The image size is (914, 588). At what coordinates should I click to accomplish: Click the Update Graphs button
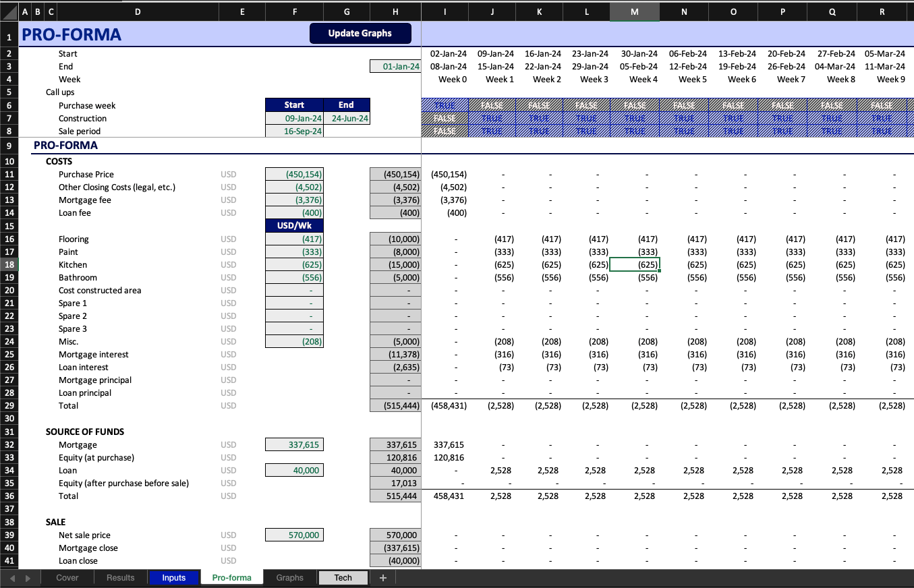[x=360, y=33]
